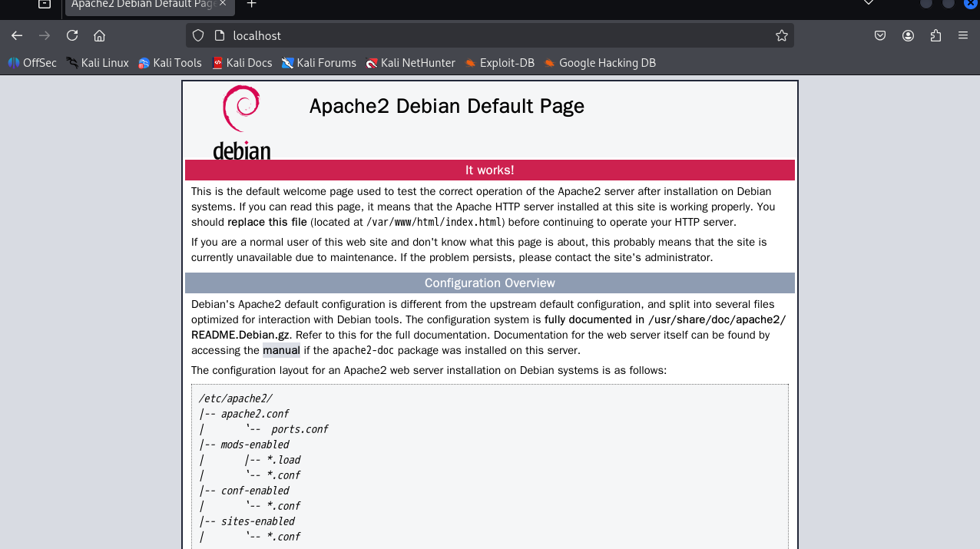Click the localhost address bar field
Viewport: 980px width, 549px height.
[x=490, y=35]
